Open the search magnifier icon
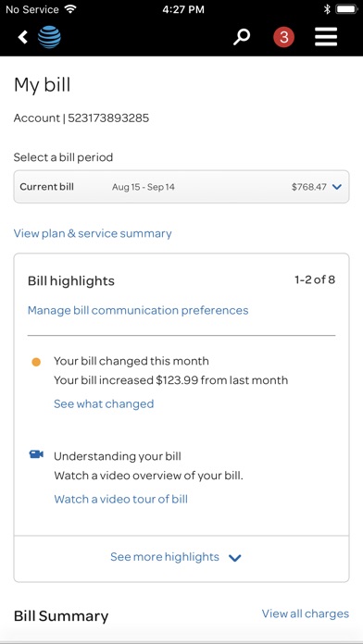 pos(242,37)
